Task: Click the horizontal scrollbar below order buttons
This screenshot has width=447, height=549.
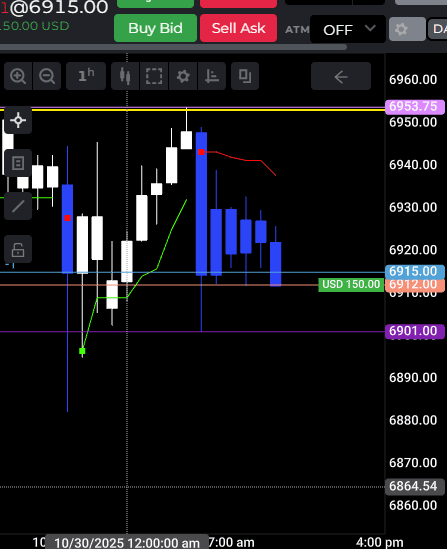Action: 173,47
